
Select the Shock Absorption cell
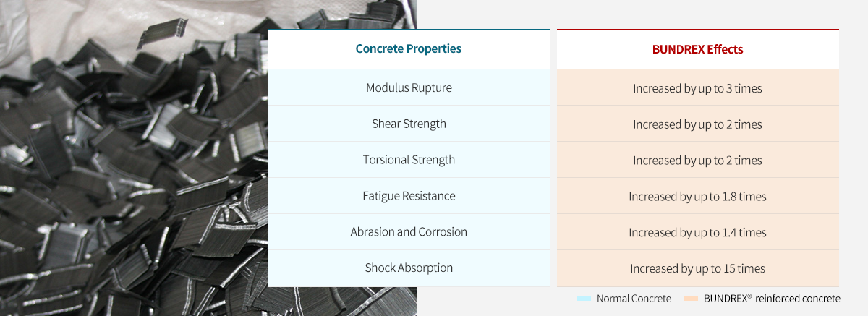point(409,268)
